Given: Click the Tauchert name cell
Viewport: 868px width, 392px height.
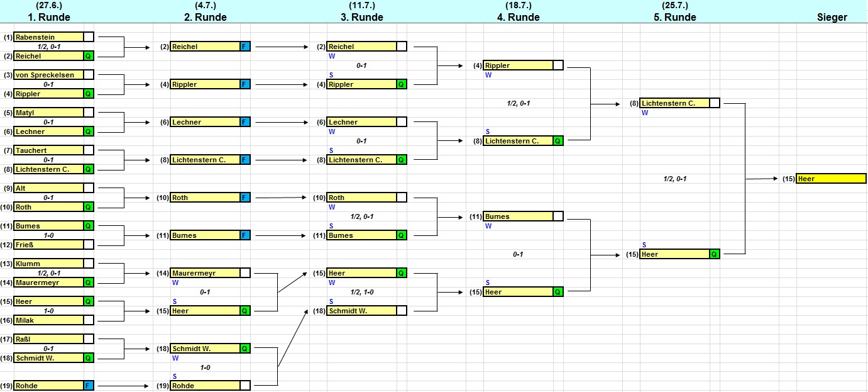Looking at the screenshot, I should [x=48, y=150].
